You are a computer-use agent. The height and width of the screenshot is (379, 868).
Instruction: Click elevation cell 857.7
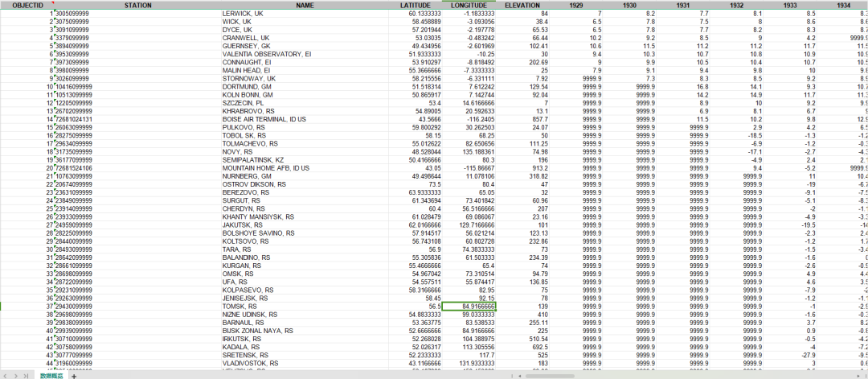522,120
